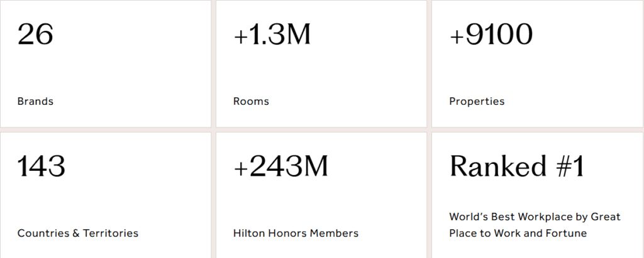Click the Rooms label
Image resolution: width=644 pixels, height=258 pixels.
(x=251, y=102)
